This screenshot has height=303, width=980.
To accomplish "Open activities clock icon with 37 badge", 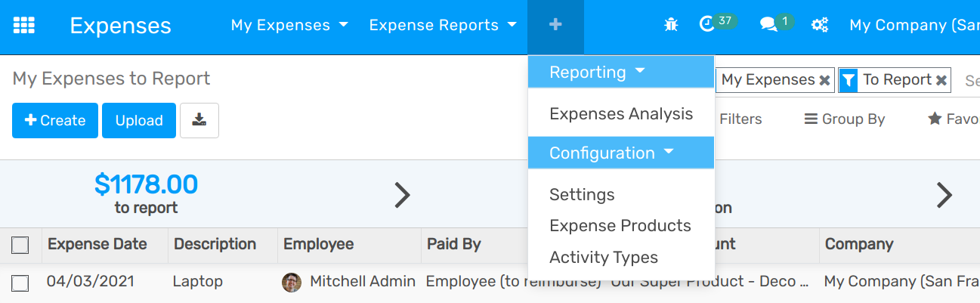I will [718, 23].
